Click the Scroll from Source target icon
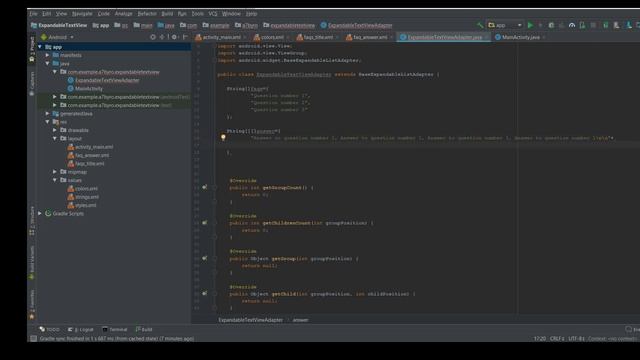This screenshot has width=640, height=360. 153,37
